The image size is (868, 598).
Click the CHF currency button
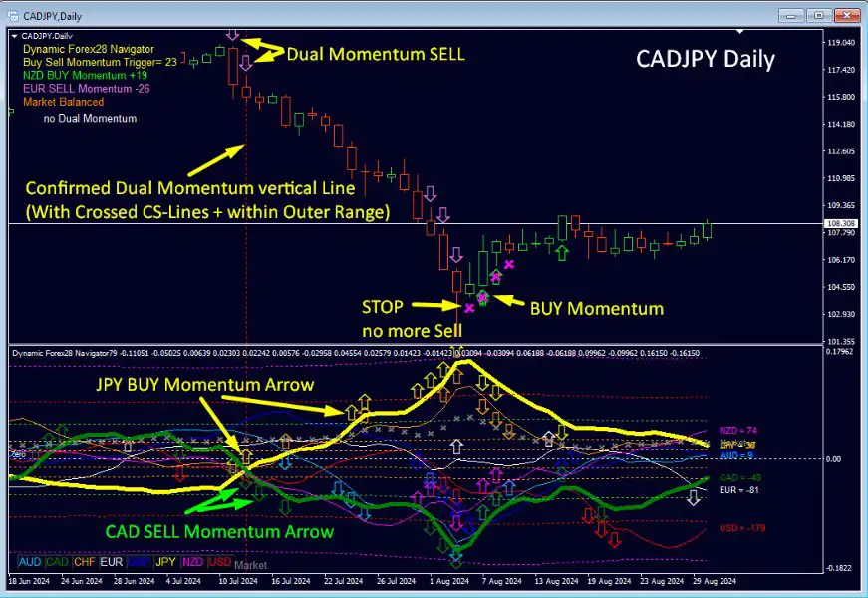(x=84, y=563)
